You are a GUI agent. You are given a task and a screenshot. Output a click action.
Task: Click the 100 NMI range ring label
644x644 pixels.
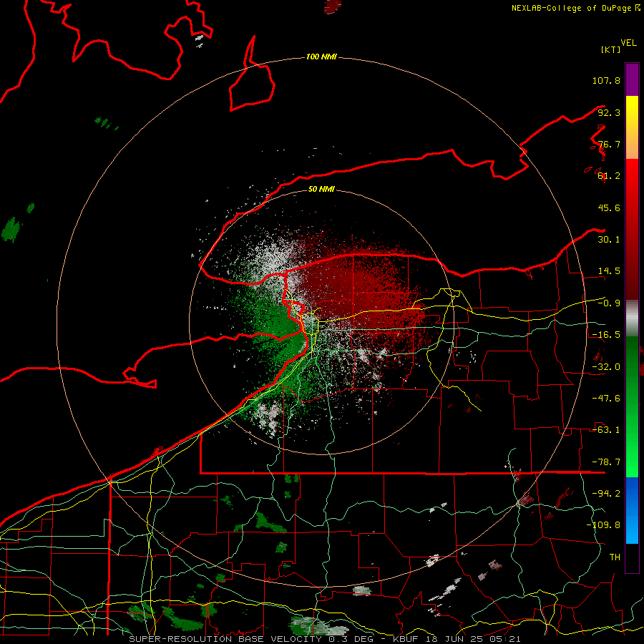321,57
